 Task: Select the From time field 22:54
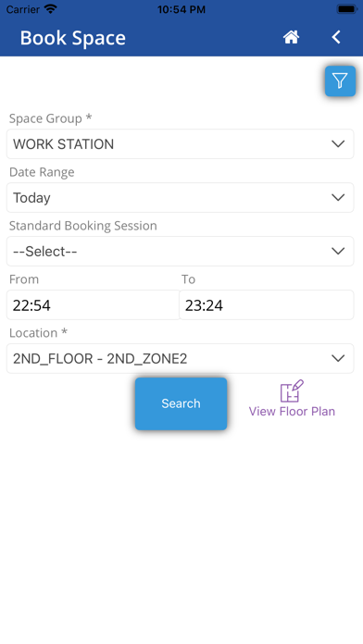93,304
